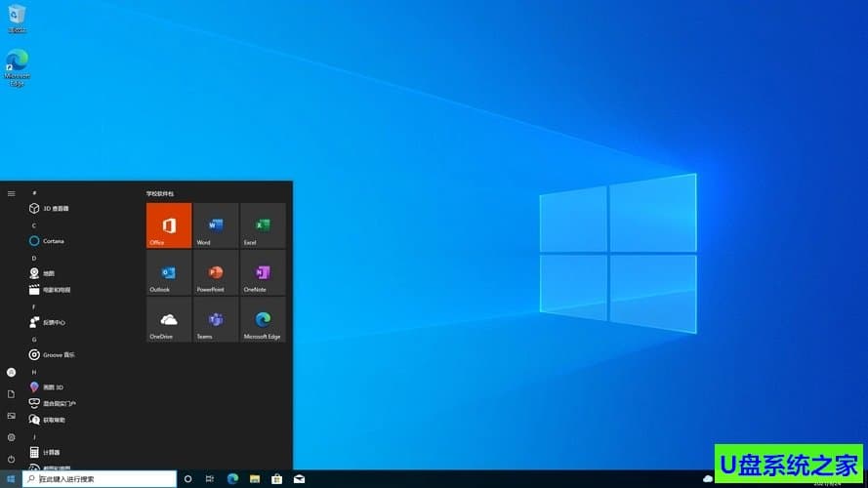Viewport: 868px width, 488px height.
Task: Open Microsoft Store from the taskbar
Action: click(276, 479)
